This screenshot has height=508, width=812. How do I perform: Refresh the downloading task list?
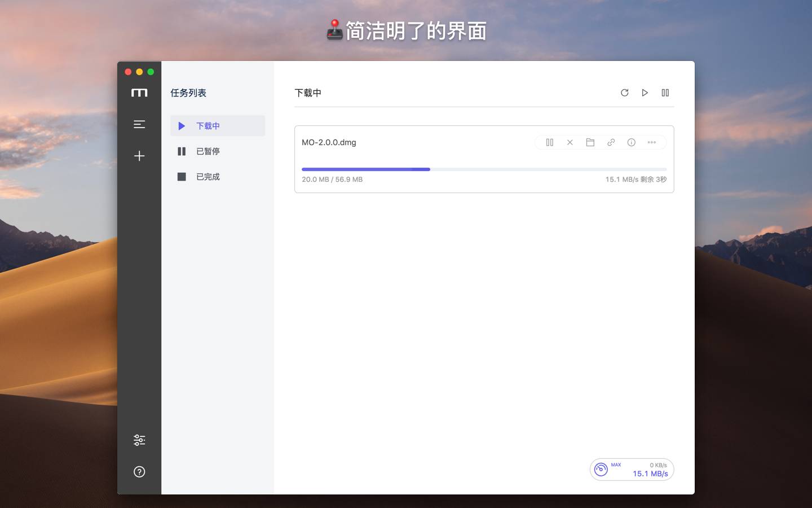[x=624, y=93]
